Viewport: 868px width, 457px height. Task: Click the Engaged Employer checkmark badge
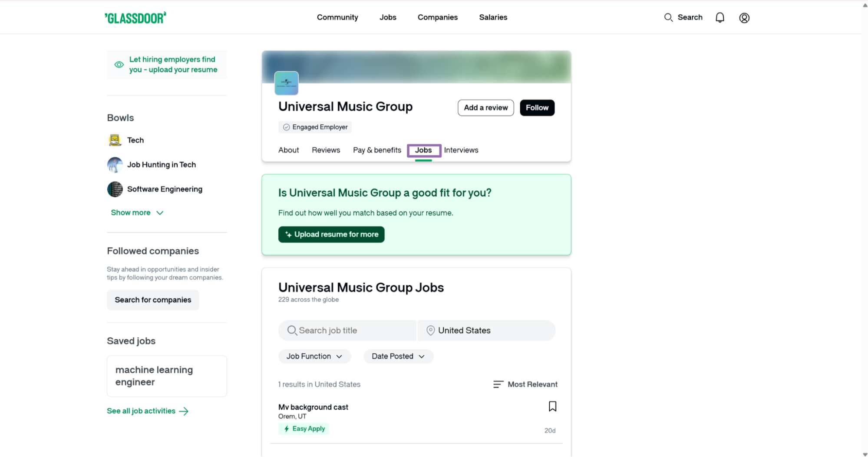coord(286,127)
